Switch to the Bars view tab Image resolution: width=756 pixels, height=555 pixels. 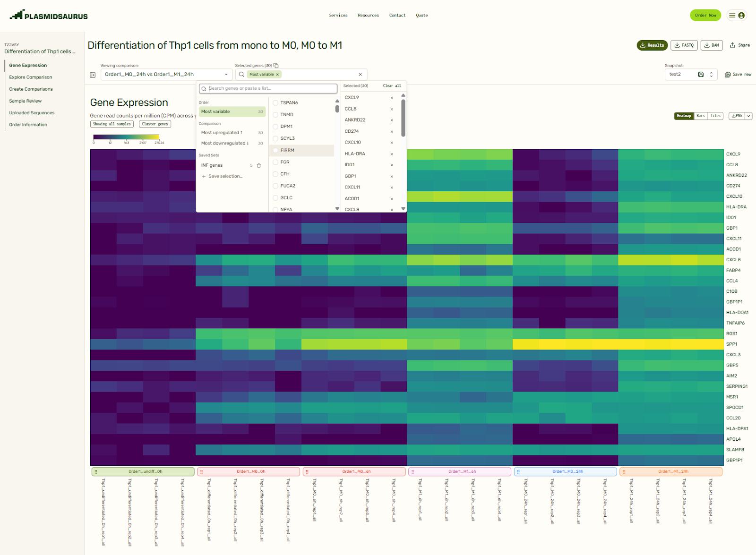(x=700, y=116)
